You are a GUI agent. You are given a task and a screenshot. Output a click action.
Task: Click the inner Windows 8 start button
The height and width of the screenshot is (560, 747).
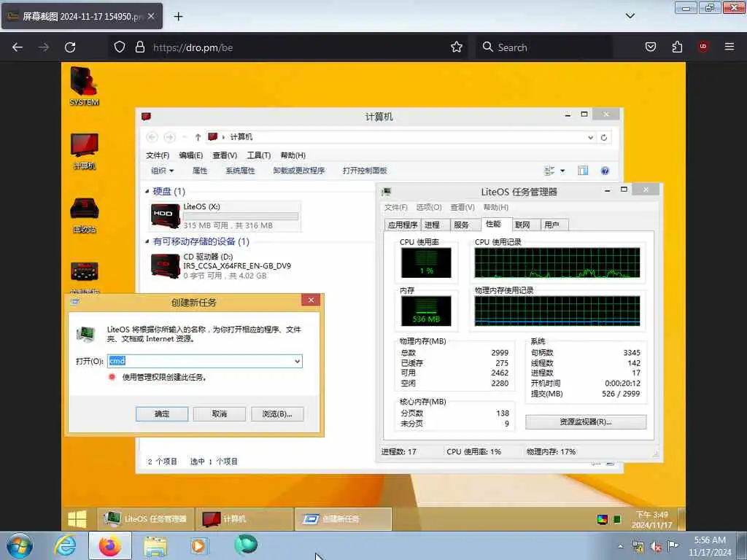(x=77, y=519)
